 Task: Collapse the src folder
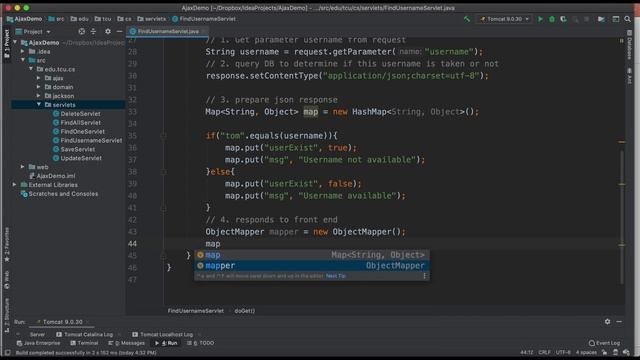click(x=23, y=60)
